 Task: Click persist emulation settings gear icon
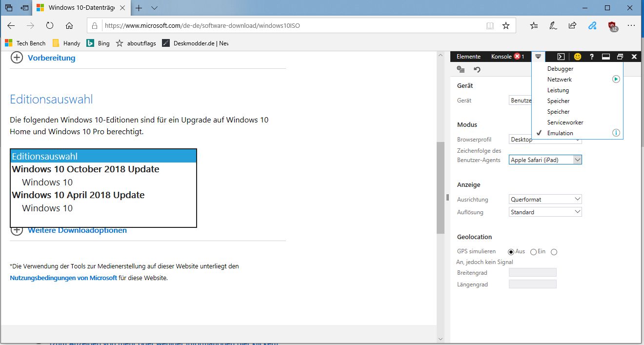[461, 69]
